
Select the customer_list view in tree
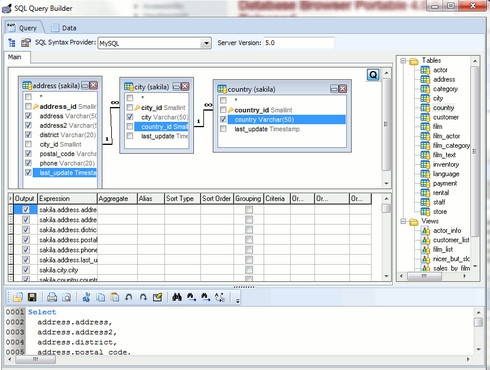[x=451, y=240]
